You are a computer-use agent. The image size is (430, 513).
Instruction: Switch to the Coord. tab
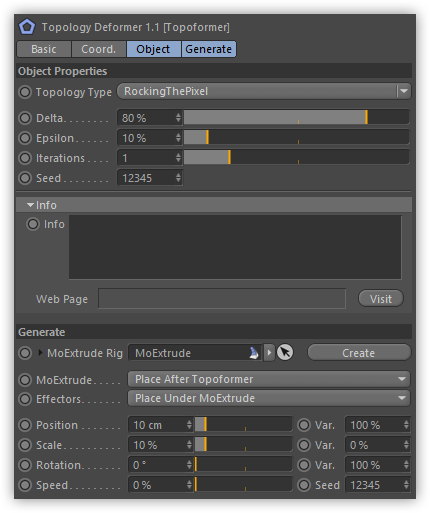99,49
